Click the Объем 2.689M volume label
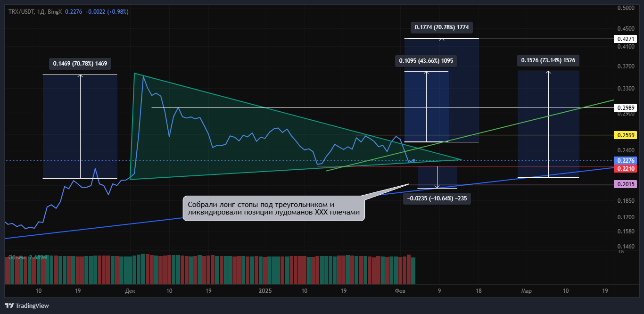Viewport: 644px width, 314px height. click(x=27, y=257)
